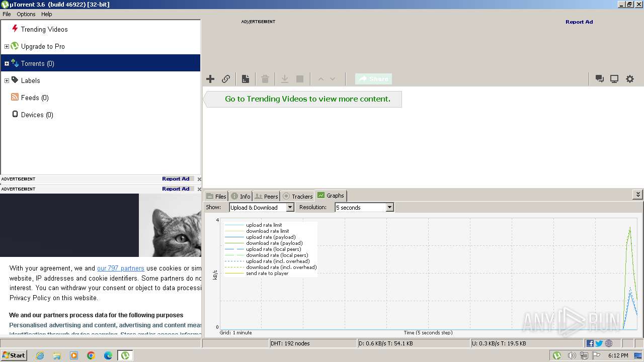Click the globe network icon in the status bar
The width and height of the screenshot is (644, 362).
[609, 343]
